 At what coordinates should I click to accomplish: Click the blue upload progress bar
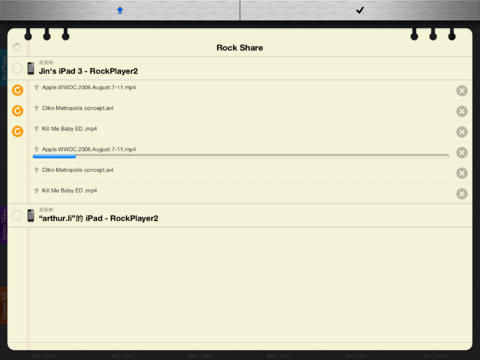click(x=241, y=156)
